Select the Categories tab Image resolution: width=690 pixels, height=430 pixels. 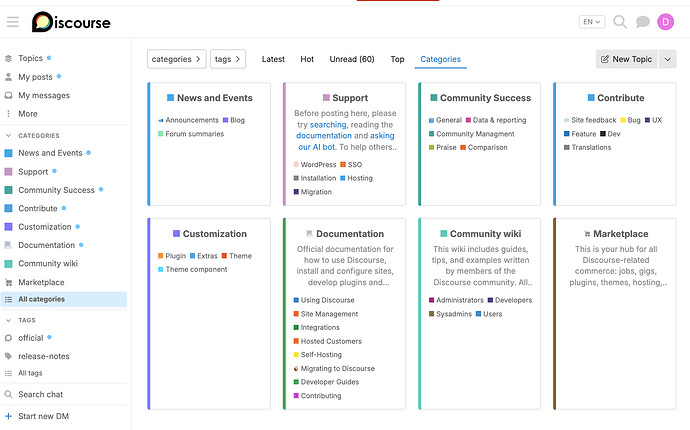pyautogui.click(x=440, y=59)
